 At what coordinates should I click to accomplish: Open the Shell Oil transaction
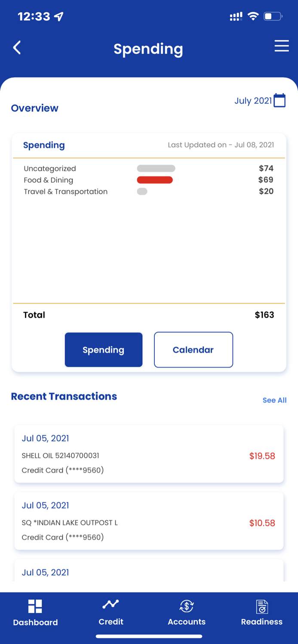[x=149, y=454]
